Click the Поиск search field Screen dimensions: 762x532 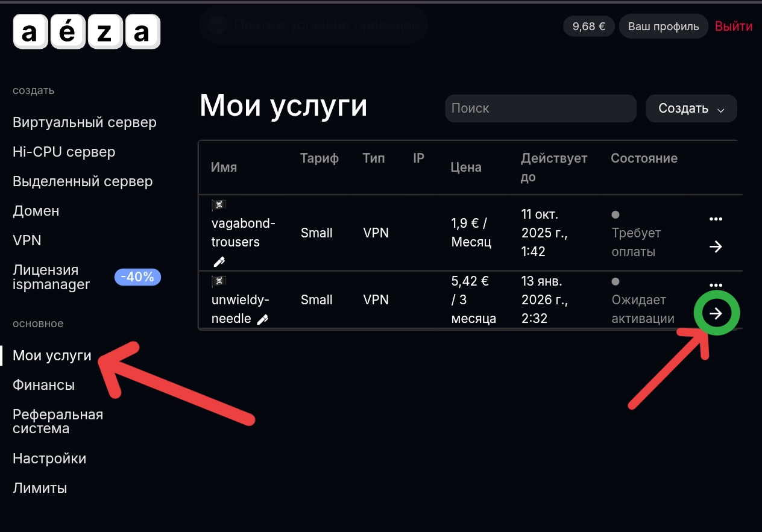tap(541, 109)
